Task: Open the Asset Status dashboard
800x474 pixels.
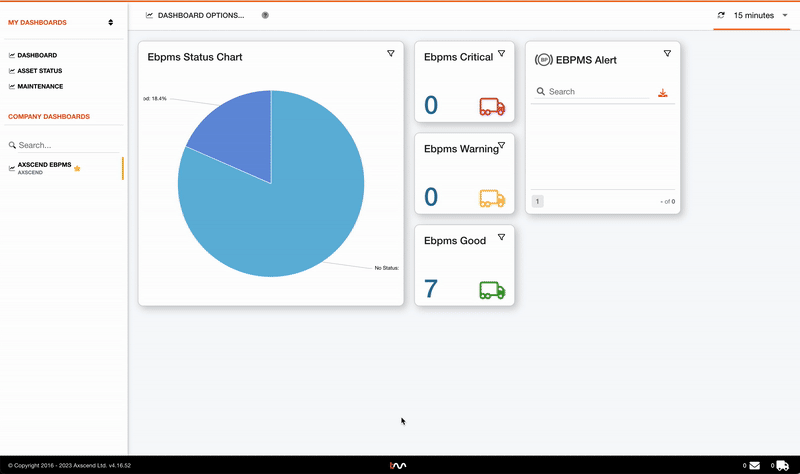Action: click(40, 71)
